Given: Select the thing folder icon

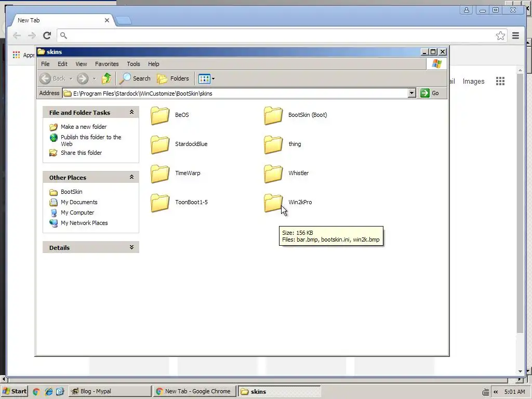Looking at the screenshot, I should click(x=273, y=144).
